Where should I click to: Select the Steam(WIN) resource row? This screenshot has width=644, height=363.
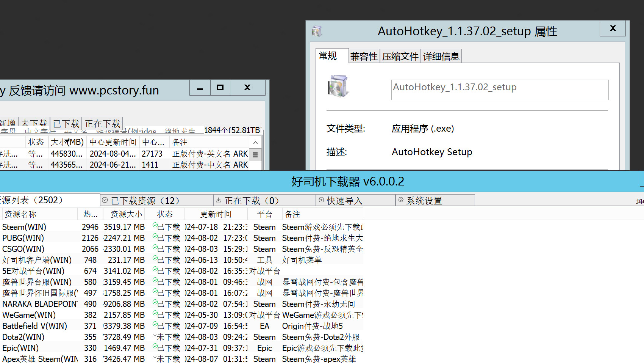pos(182,227)
